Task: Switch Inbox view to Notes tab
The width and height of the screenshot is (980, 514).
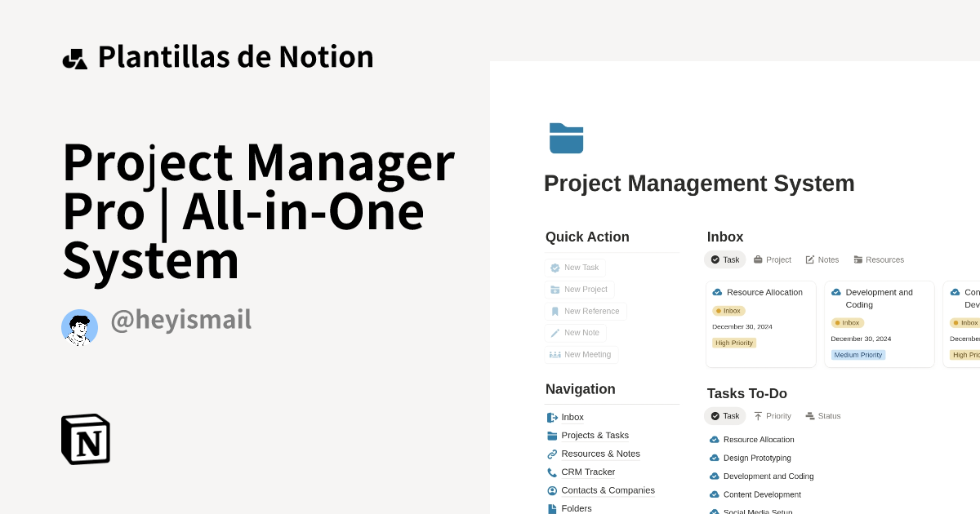Action: coord(822,259)
